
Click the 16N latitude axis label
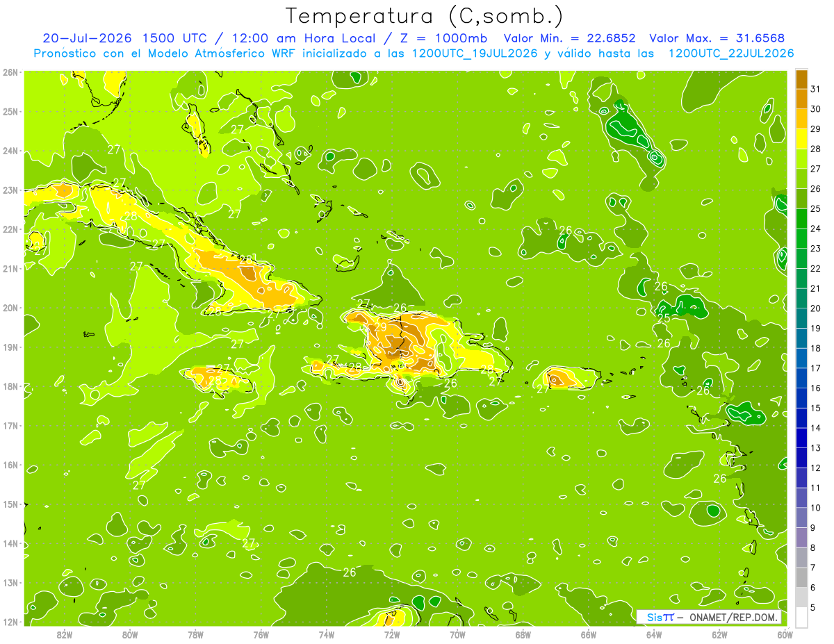(x=10, y=465)
